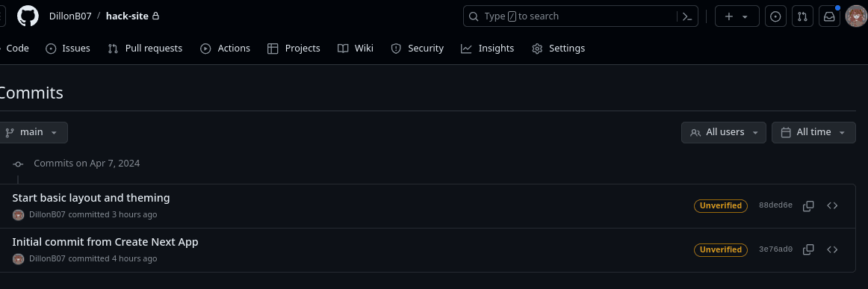Click the 'Commits on Apr 7, 2024' heading
This screenshot has width=868, height=289.
(87, 164)
